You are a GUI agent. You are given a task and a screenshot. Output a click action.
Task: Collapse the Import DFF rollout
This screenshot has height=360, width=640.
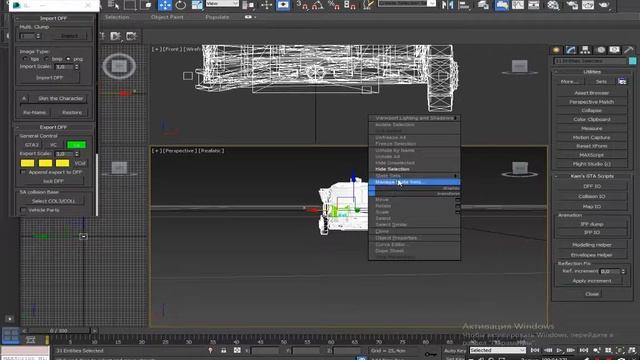click(x=53, y=18)
